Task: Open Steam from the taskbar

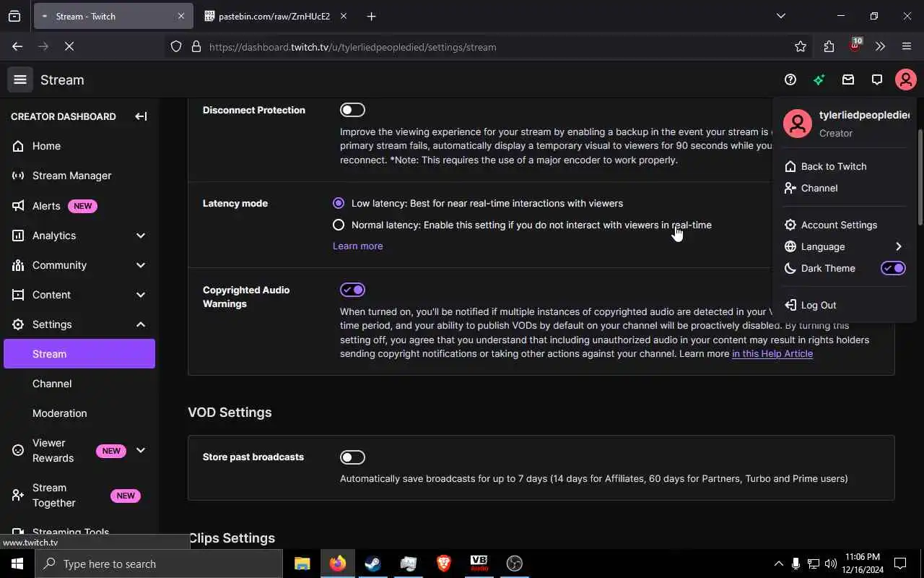Action: pyautogui.click(x=372, y=564)
